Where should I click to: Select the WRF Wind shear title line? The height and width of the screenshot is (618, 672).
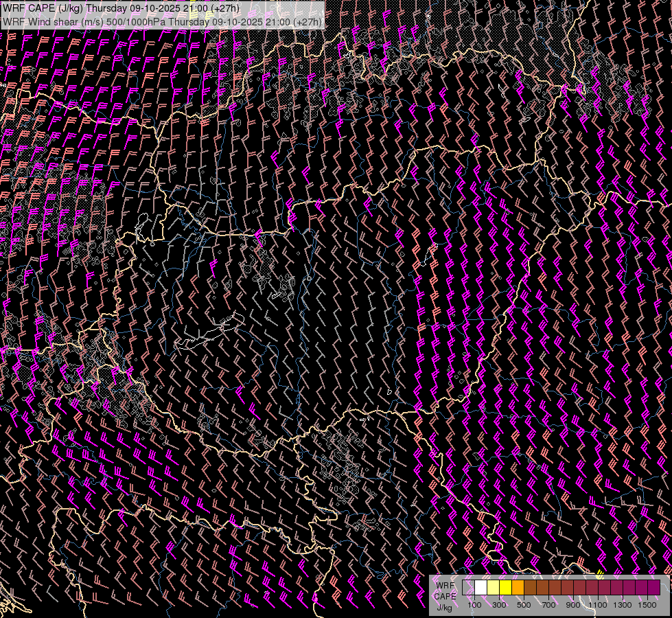tap(162, 21)
